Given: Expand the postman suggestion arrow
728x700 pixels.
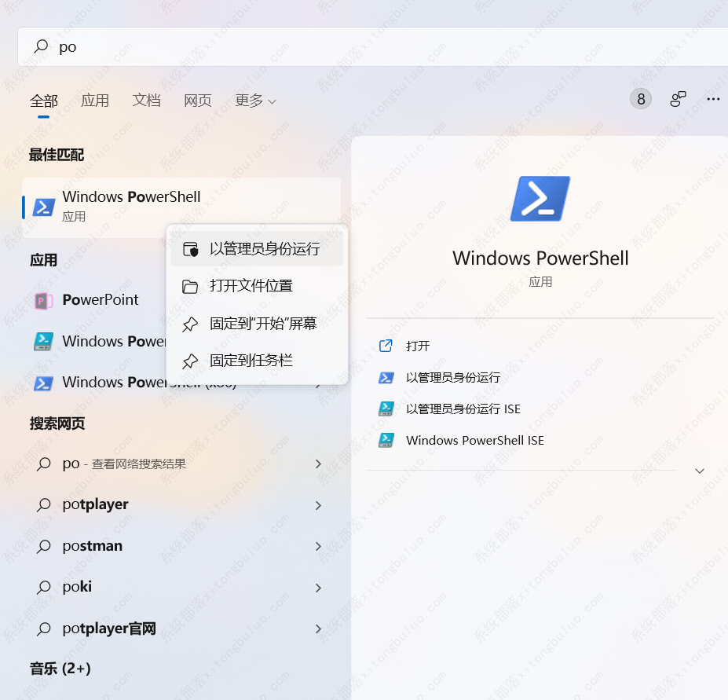Looking at the screenshot, I should tap(318, 546).
